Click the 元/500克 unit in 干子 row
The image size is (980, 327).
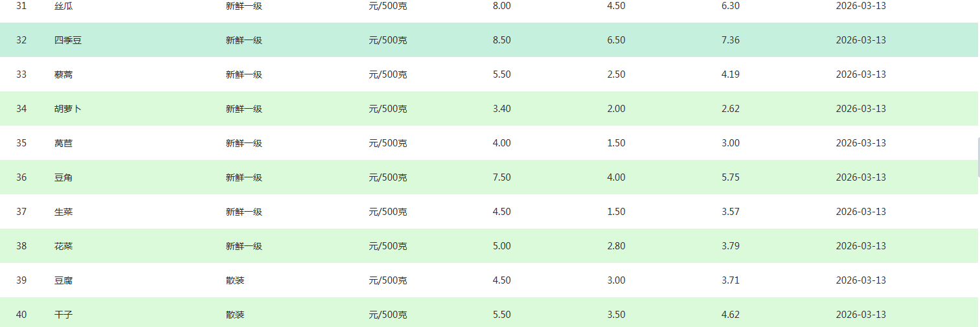coord(387,315)
